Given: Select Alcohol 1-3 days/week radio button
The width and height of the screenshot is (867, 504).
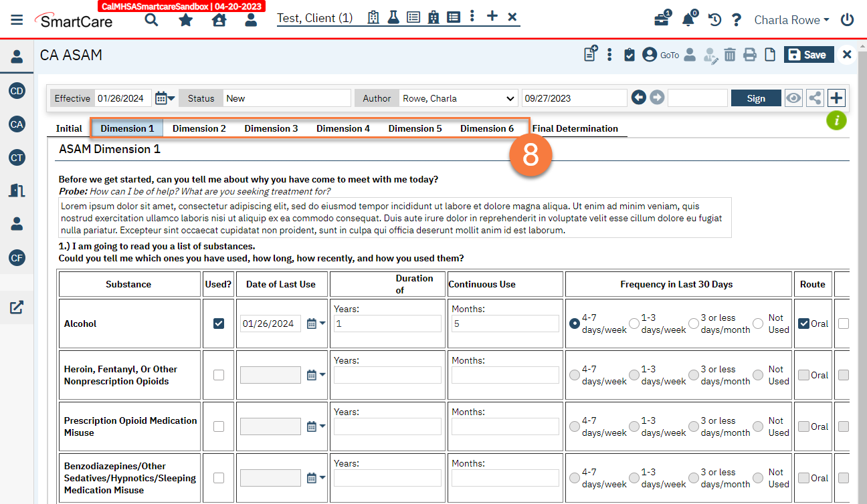Looking at the screenshot, I should pos(633,324).
